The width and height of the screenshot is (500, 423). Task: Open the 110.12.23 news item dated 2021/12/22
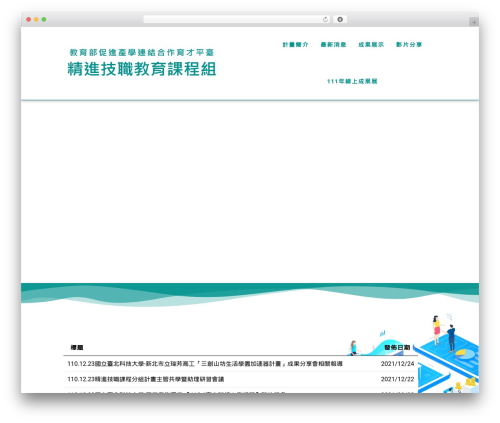click(x=146, y=379)
